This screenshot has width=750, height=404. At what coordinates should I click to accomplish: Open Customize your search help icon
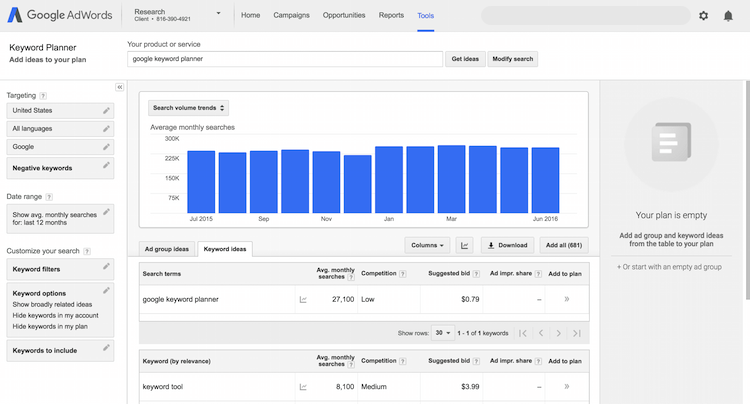(87, 251)
